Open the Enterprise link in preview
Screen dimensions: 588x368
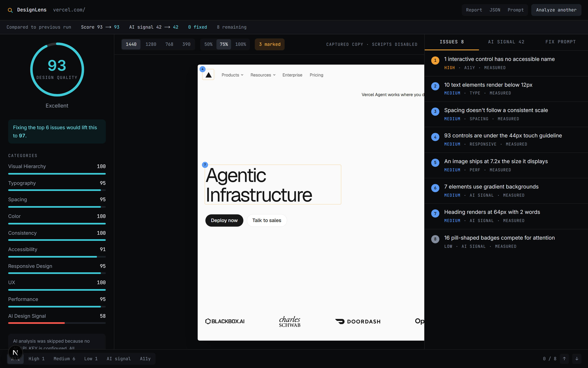[292, 75]
